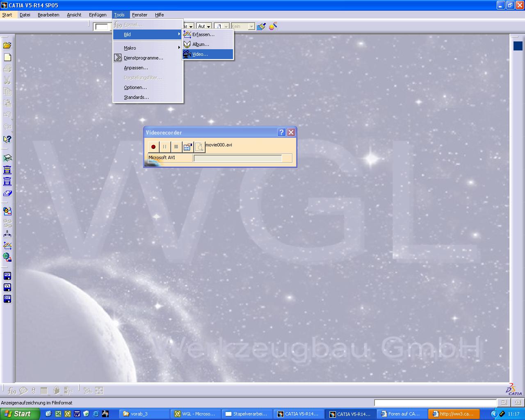Open the Bearbeiten menu
This screenshot has width=525, height=420.
coord(48,15)
